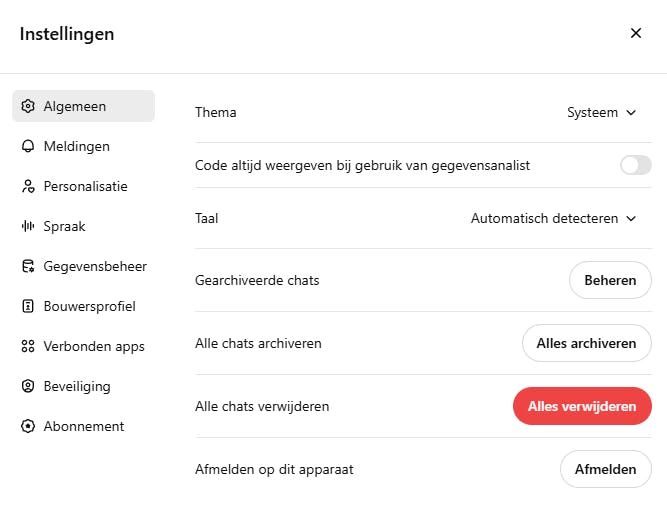Click the Alles archiveren button
The width and height of the screenshot is (667, 511).
point(586,343)
